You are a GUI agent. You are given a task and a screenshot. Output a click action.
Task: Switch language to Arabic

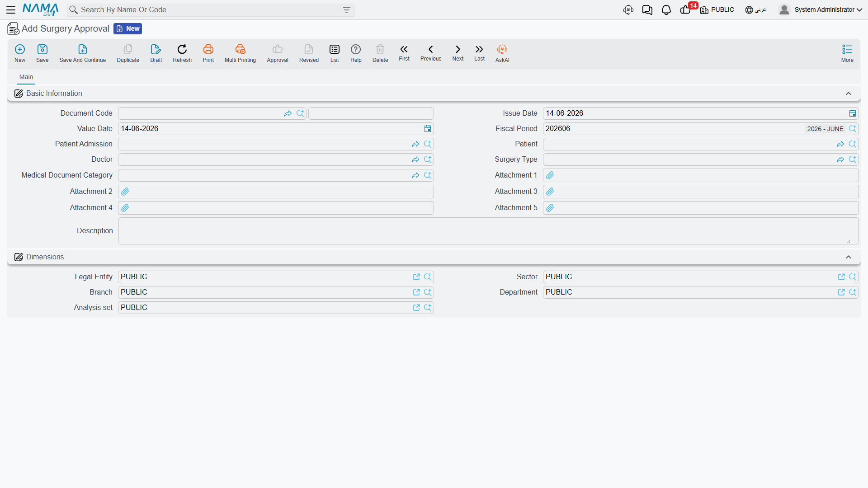756,10
